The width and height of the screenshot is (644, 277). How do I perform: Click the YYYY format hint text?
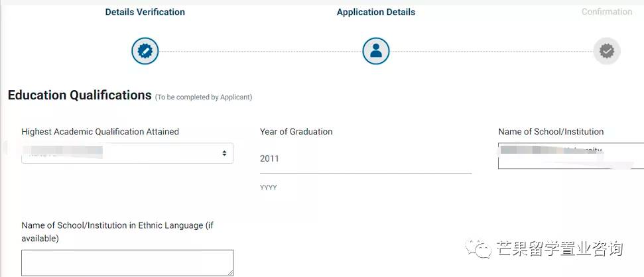click(x=268, y=188)
